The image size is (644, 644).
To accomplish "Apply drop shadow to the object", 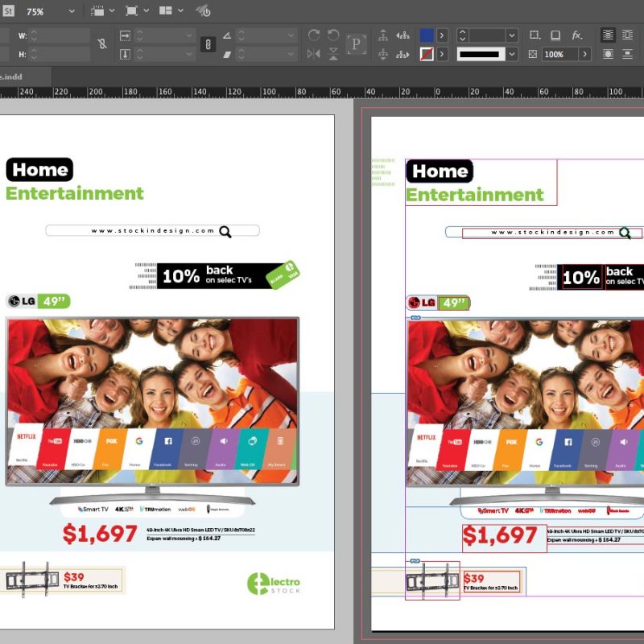I will (555, 35).
